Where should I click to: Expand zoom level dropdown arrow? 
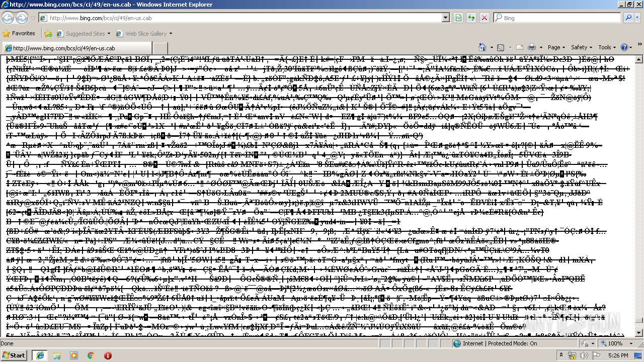point(630,343)
